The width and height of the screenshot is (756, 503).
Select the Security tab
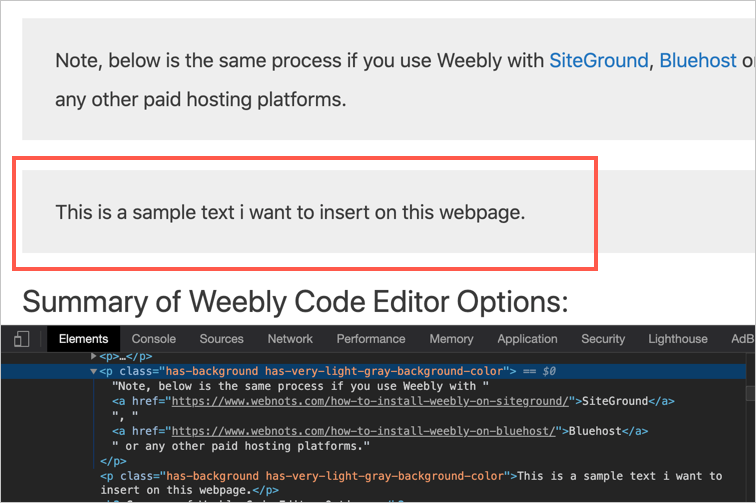[603, 339]
